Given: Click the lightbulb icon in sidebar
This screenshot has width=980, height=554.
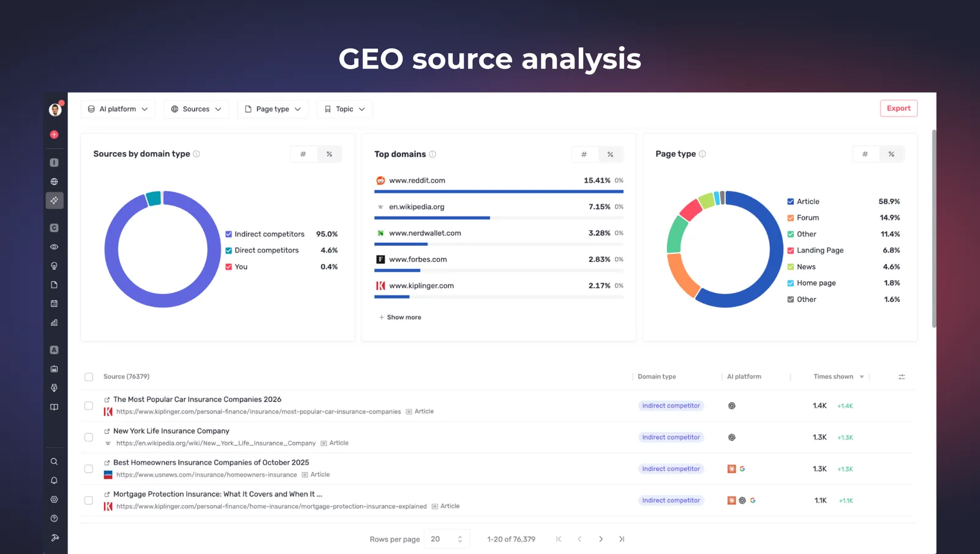Looking at the screenshot, I should (x=54, y=266).
